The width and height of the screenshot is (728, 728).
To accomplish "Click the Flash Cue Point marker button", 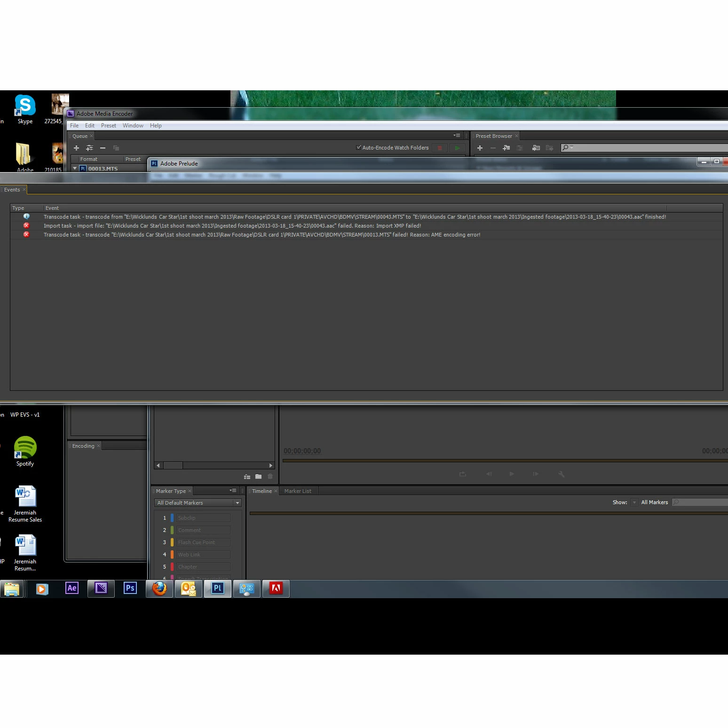I will 203,542.
